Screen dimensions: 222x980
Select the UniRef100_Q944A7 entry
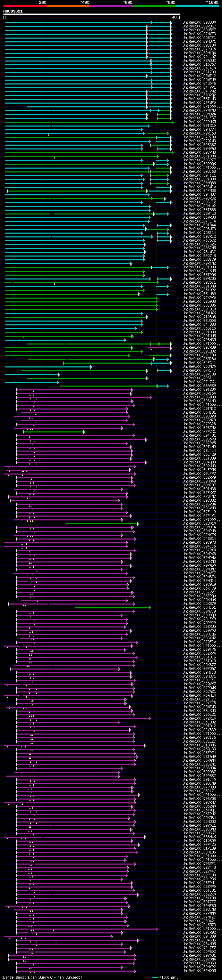(x=199, y=57)
